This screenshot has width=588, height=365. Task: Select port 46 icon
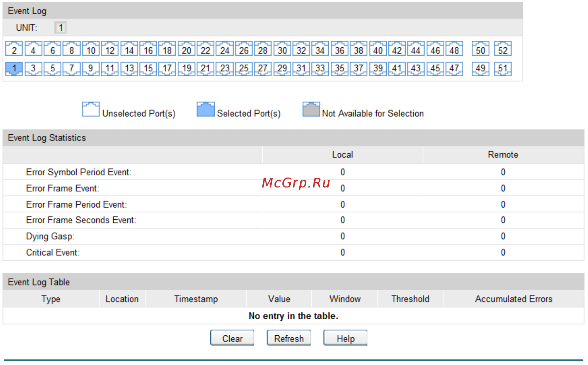pos(435,49)
